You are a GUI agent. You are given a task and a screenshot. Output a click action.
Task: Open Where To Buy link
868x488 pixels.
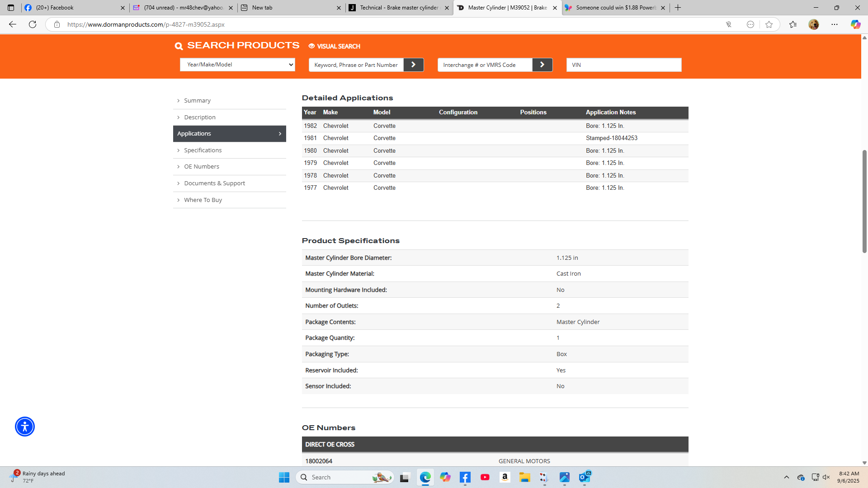click(203, 200)
